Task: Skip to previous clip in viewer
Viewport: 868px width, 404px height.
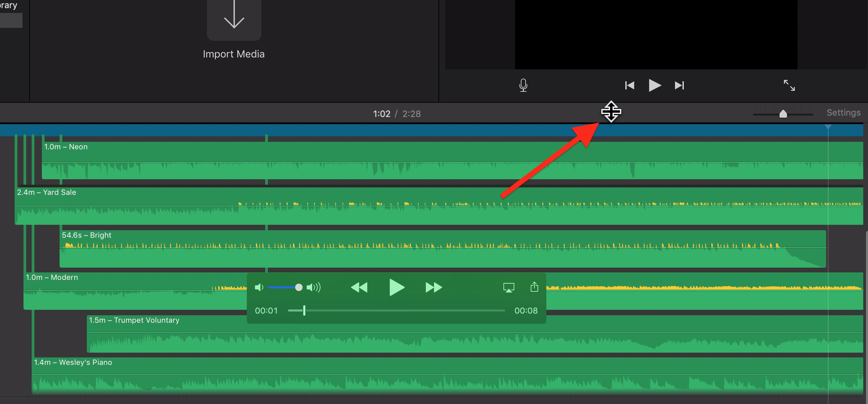Action: [x=629, y=85]
